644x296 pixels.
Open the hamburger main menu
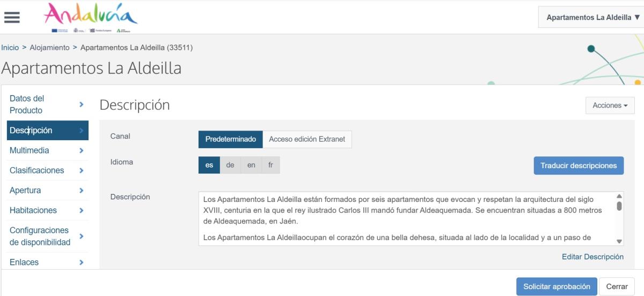(12, 17)
